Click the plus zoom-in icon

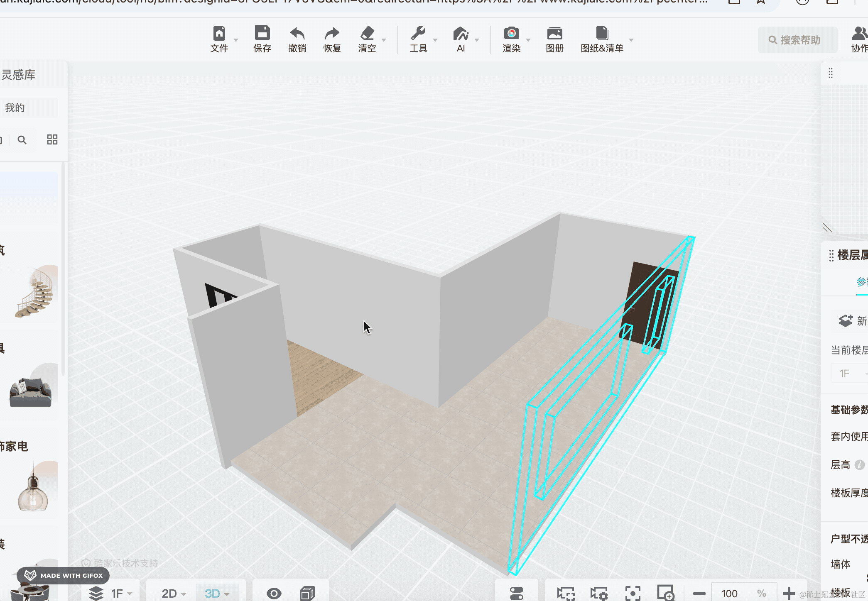789,594
